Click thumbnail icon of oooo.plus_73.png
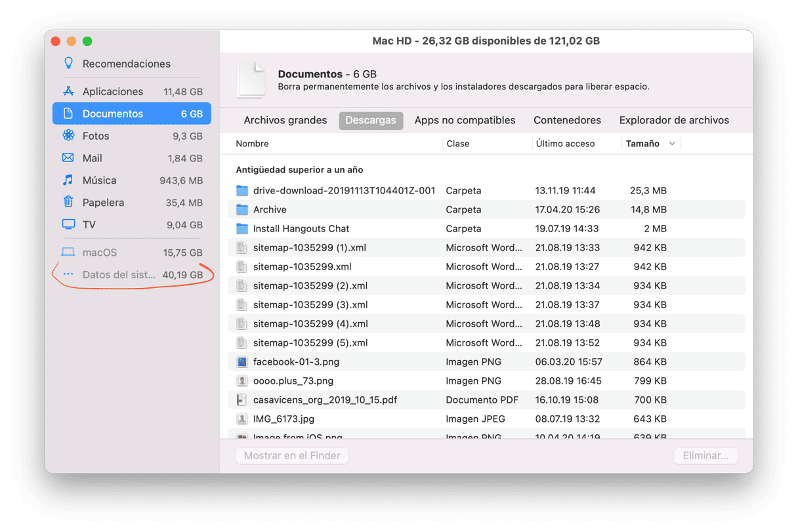This screenshot has height=532, width=798. coord(242,381)
